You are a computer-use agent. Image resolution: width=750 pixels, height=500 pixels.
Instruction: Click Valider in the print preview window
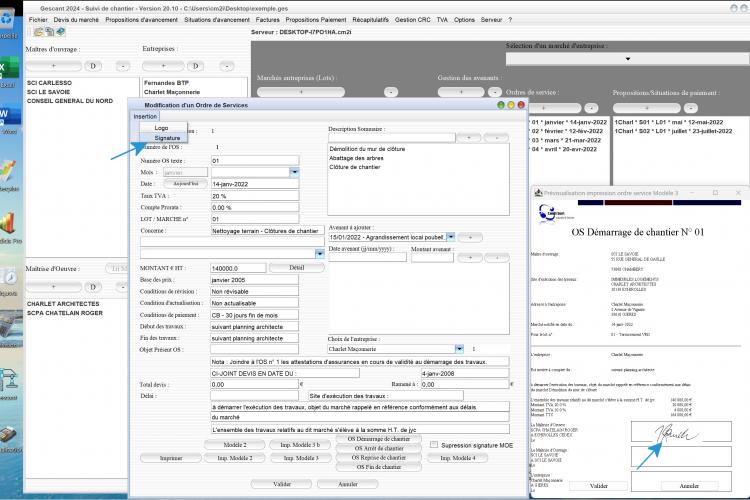[x=598, y=486]
